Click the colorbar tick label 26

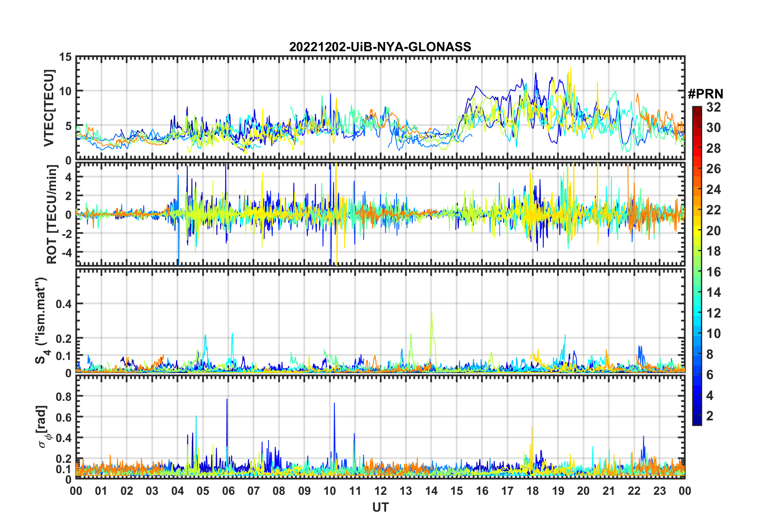coord(713,169)
